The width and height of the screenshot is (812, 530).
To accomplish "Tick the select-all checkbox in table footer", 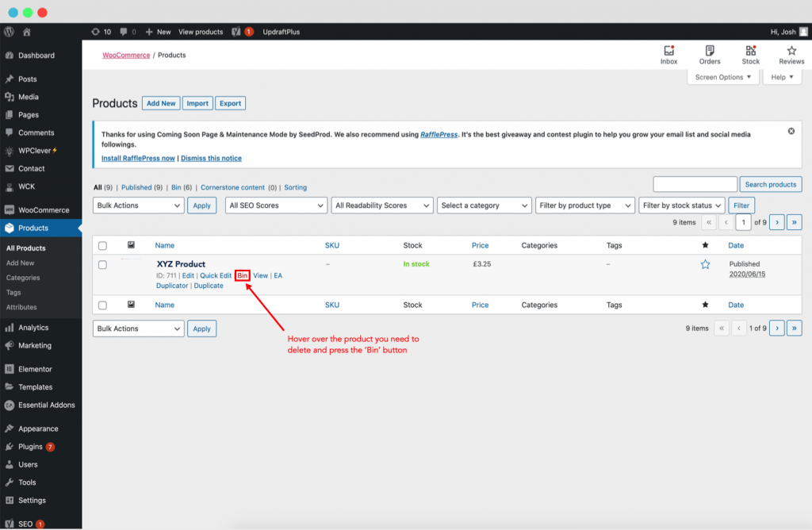I will coord(102,305).
